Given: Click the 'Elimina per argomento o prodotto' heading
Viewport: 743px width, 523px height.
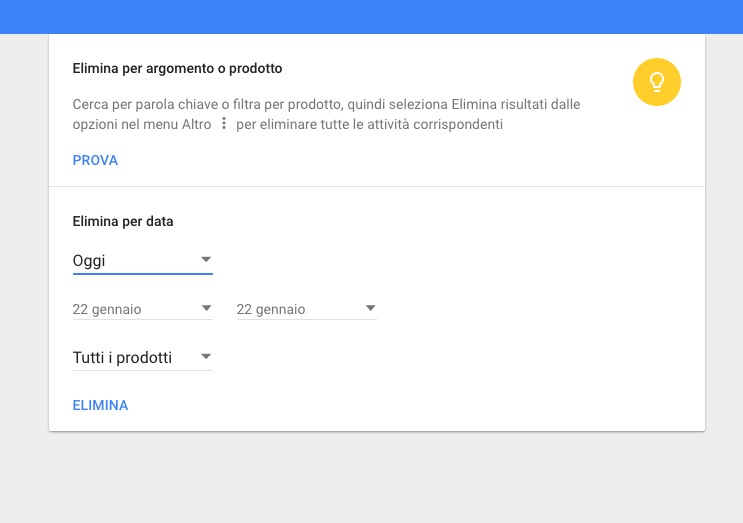Looking at the screenshot, I should 177,69.
